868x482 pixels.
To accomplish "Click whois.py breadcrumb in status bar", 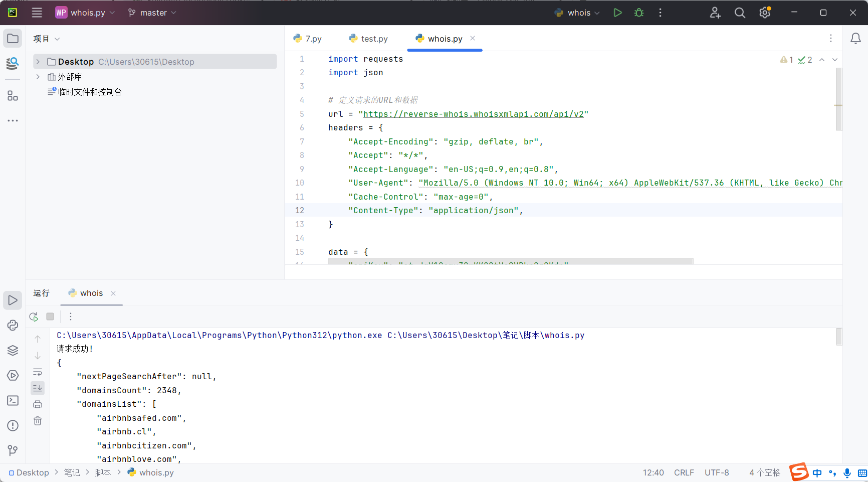I will tap(150, 473).
